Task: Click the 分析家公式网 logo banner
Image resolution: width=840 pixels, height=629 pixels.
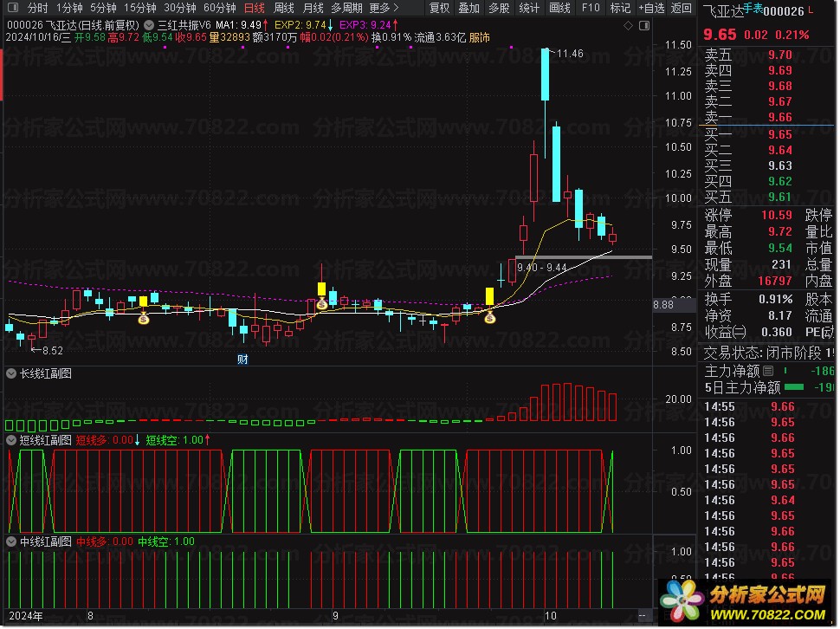Action: [746, 602]
